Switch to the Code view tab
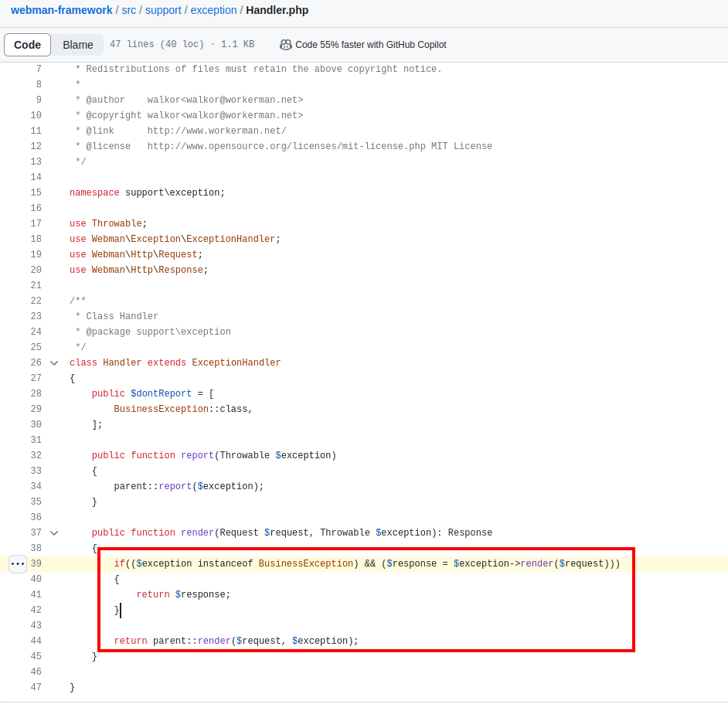The image size is (728, 711). (27, 45)
